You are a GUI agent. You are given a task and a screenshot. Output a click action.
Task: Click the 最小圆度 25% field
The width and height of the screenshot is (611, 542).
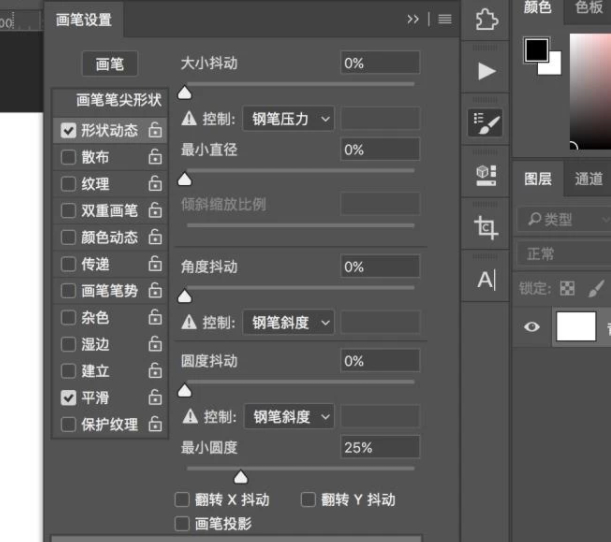click(x=380, y=447)
